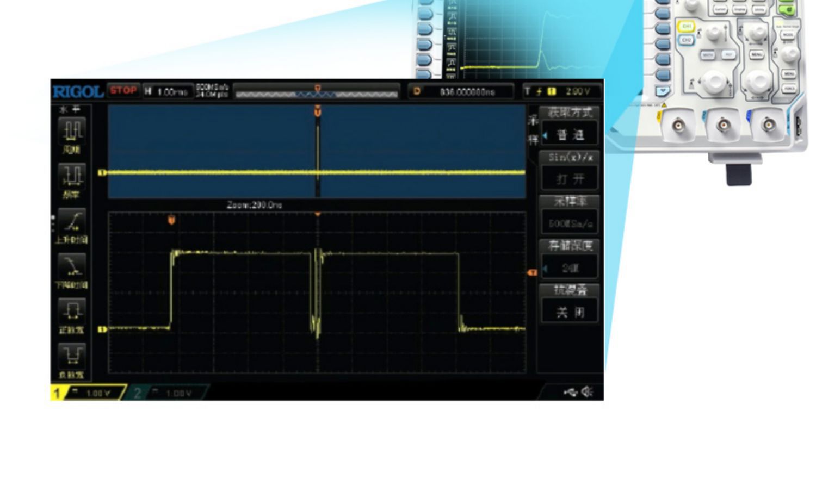Viewport: 816px width, 504px height.
Task: Click the speaker sound icon
Action: (588, 391)
